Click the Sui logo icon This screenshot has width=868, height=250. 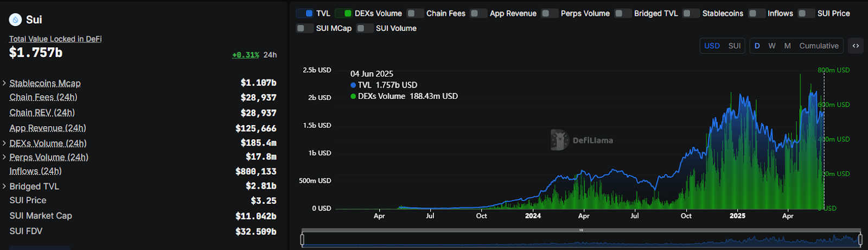15,20
